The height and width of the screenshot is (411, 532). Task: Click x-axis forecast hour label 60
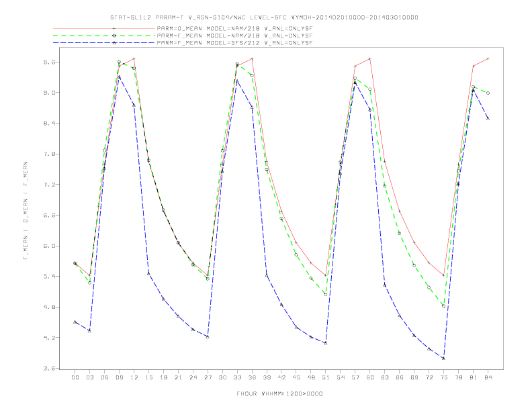370,377
